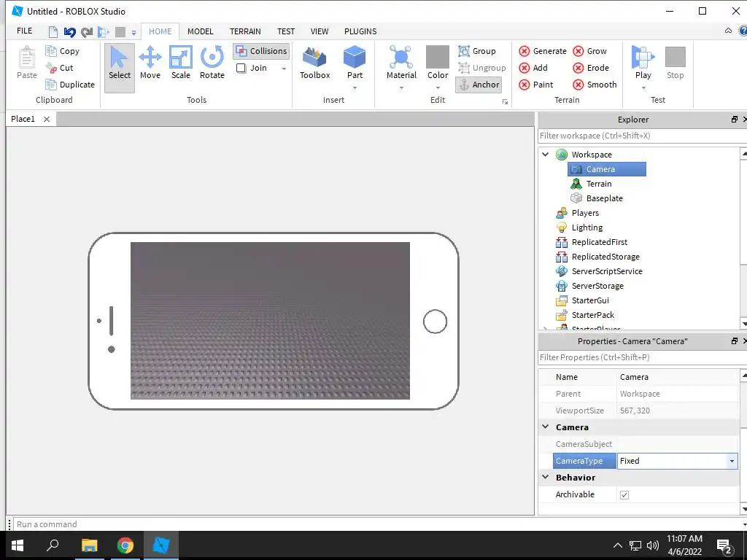747x560 pixels.
Task: Click the Filter Properties field
Action: pos(642,357)
